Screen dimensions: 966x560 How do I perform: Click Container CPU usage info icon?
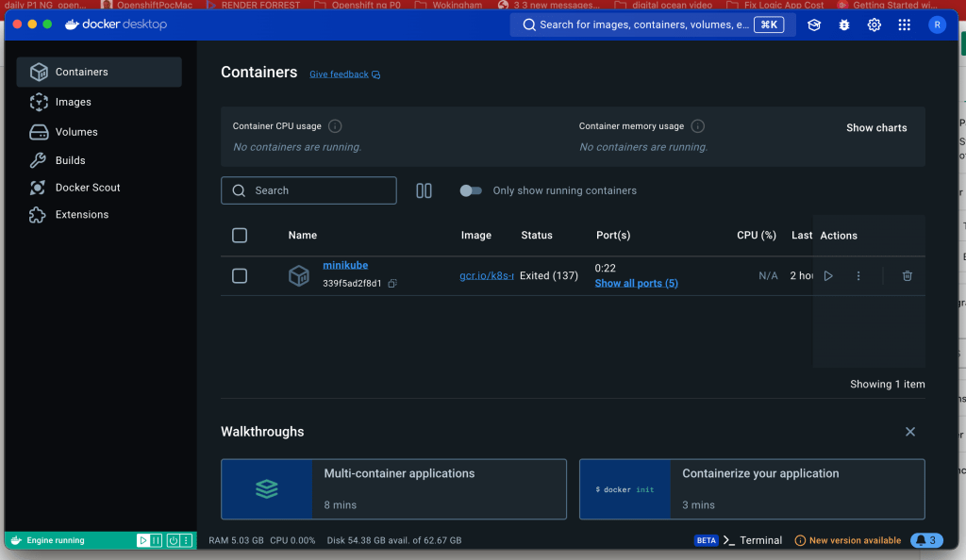(335, 126)
